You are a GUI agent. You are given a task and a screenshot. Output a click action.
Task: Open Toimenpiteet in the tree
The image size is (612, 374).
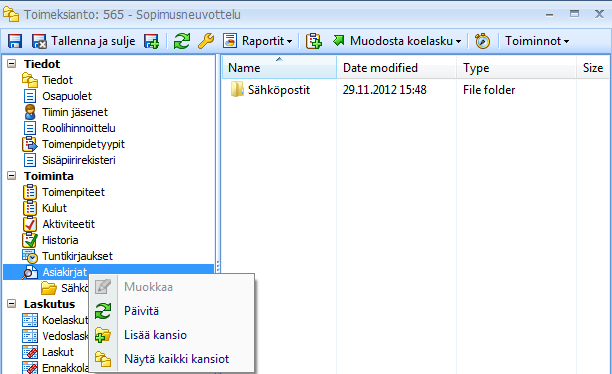coord(64,192)
